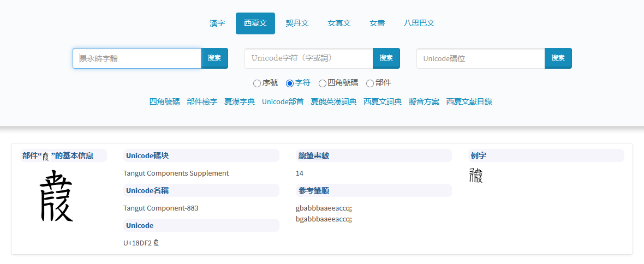The image size is (644, 264).
Task: Open the 女書 tab
Action: point(377,23)
